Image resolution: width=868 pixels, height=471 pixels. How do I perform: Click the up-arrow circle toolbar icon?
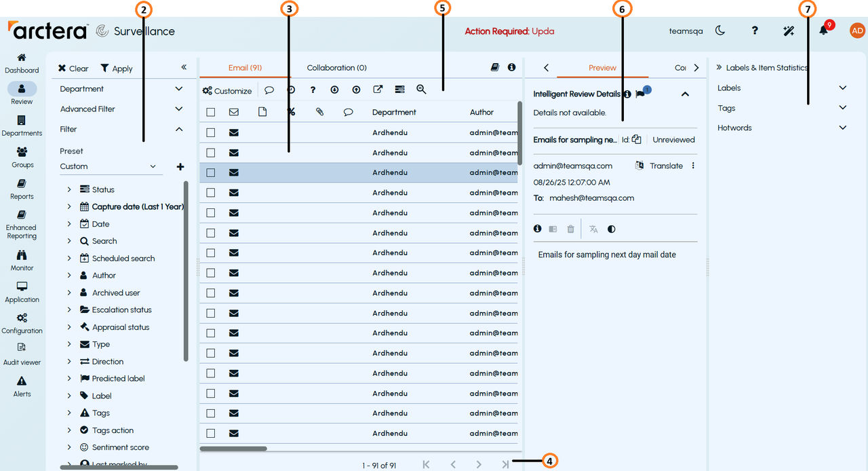pos(356,90)
